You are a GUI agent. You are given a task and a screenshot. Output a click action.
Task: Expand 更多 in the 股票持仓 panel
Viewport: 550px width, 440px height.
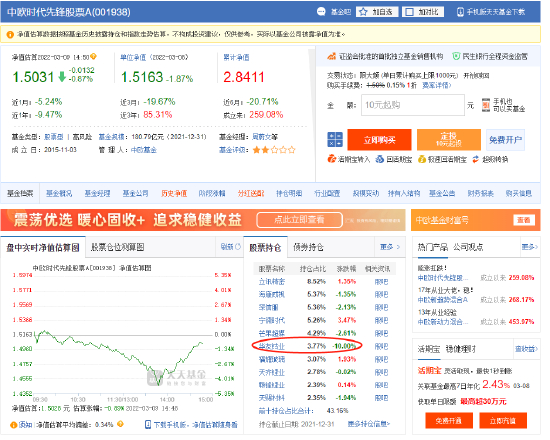[390, 247]
